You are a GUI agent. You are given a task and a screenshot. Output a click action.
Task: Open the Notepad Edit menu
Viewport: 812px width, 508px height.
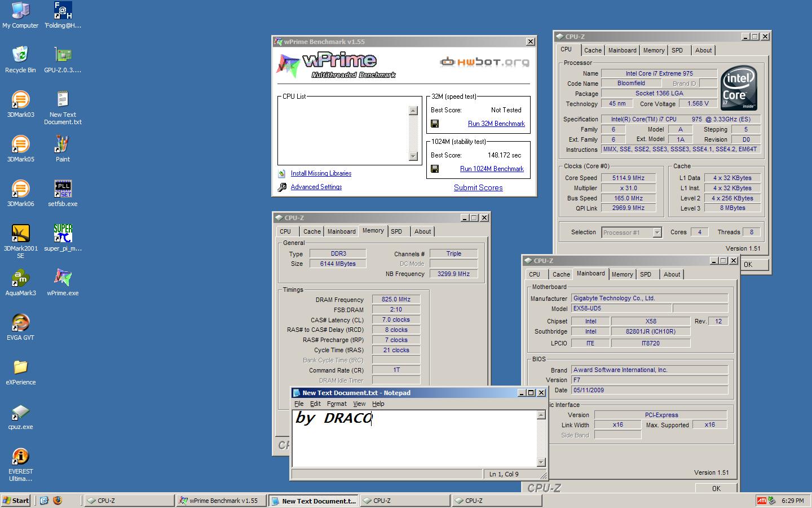point(315,404)
